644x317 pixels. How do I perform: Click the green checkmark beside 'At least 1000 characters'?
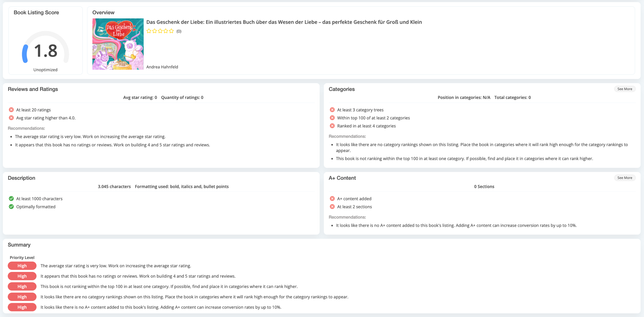(x=11, y=198)
